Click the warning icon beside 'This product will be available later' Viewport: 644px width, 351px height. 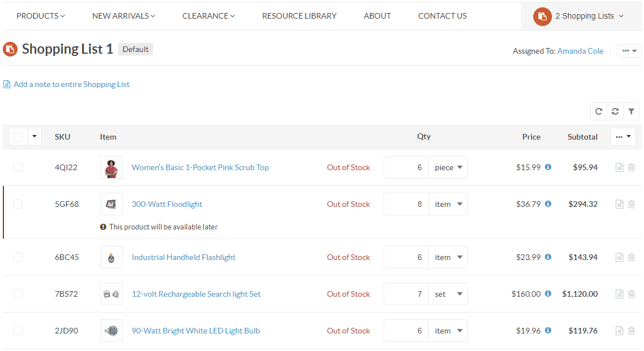(103, 227)
